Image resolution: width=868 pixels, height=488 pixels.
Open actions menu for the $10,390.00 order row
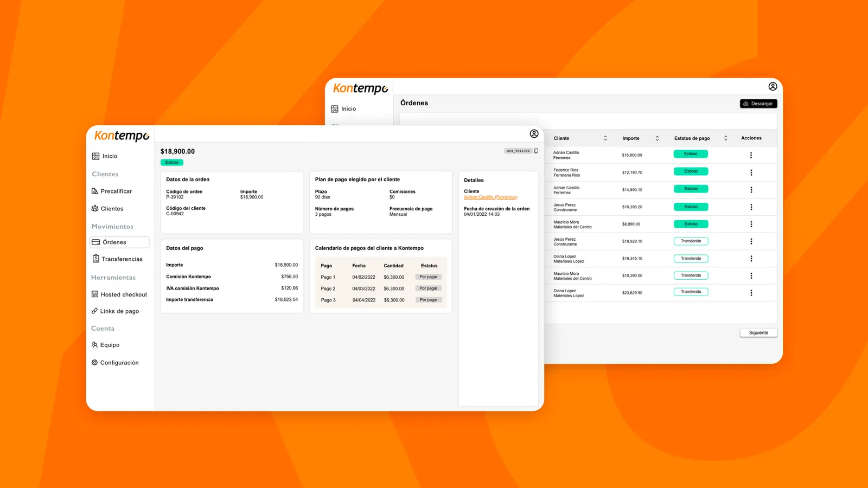pos(751,275)
